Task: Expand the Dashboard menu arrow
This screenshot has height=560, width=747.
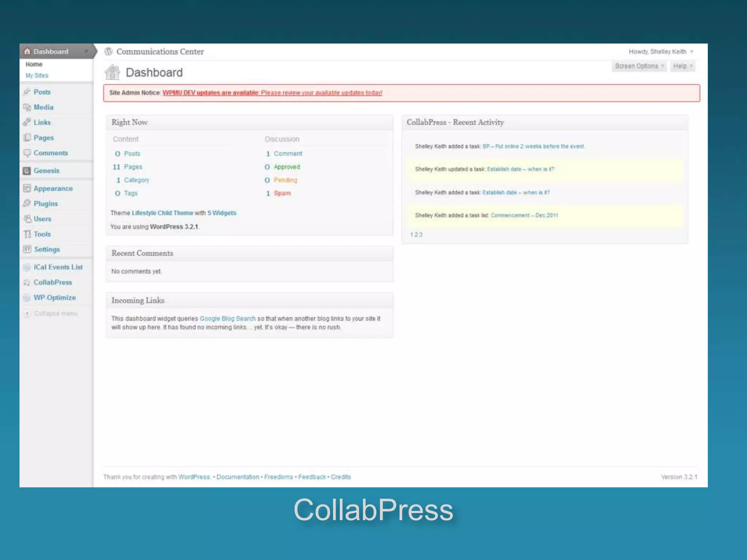Action: 86,51
